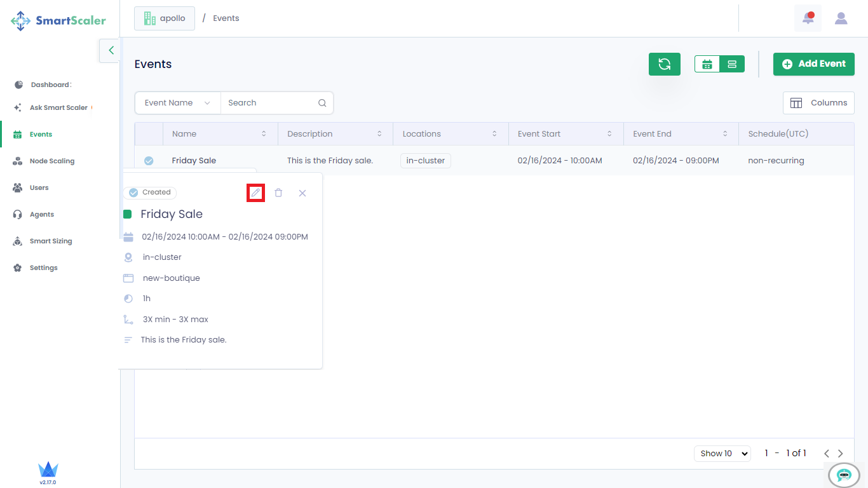
Task: Select the Friday Sale row checkmark
Action: 149,161
